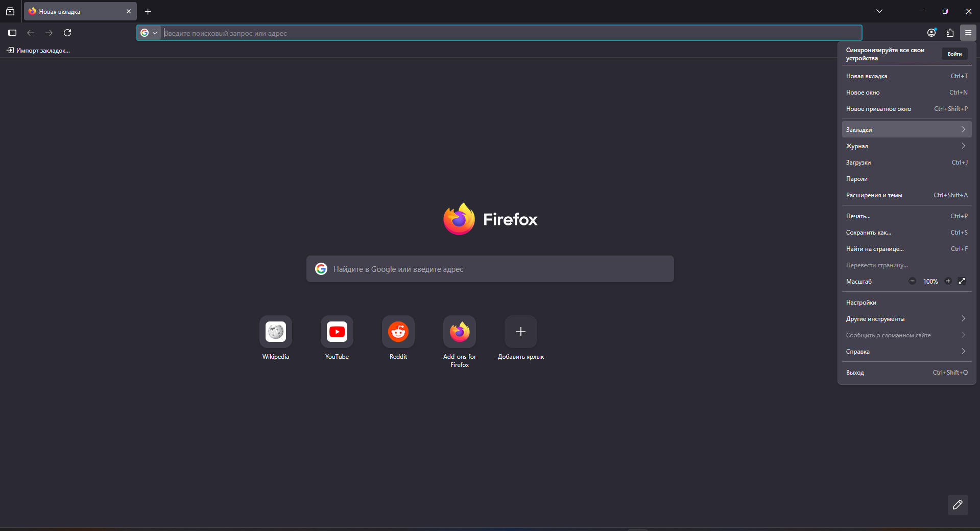The image size is (980, 531).
Task: Click the Войти sign-in button
Action: [954, 54]
